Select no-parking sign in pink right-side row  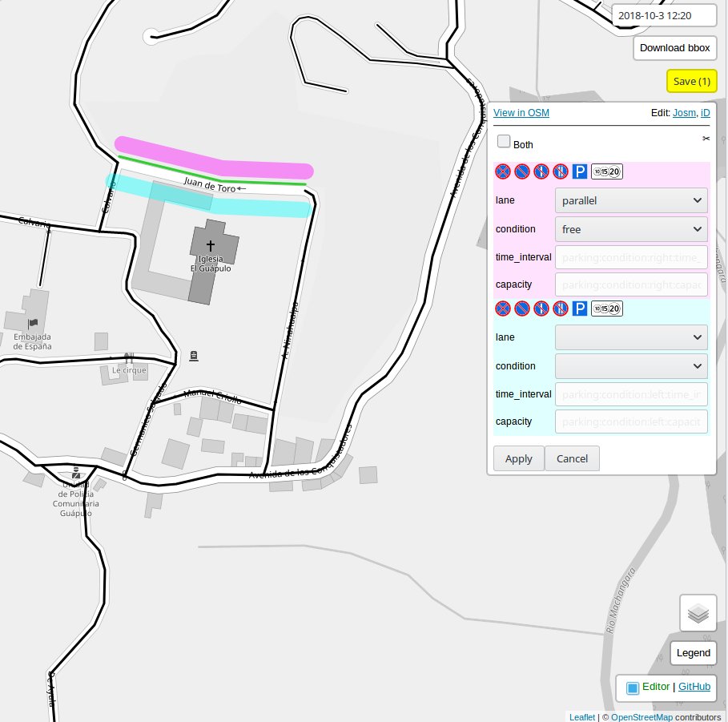coord(521,171)
